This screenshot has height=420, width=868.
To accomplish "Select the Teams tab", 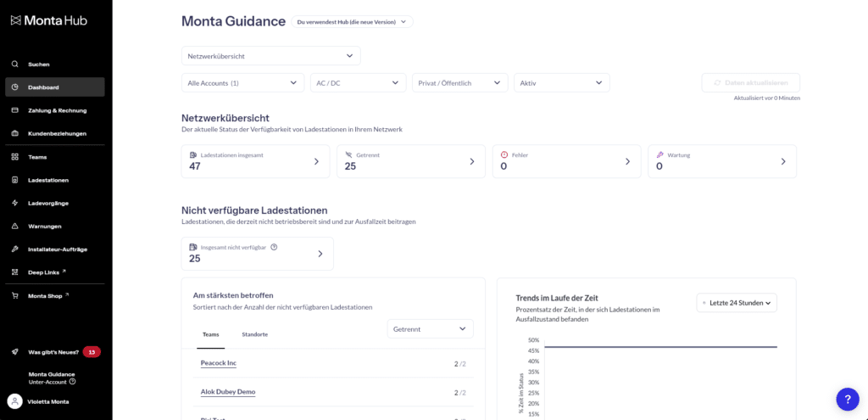I will [210, 334].
